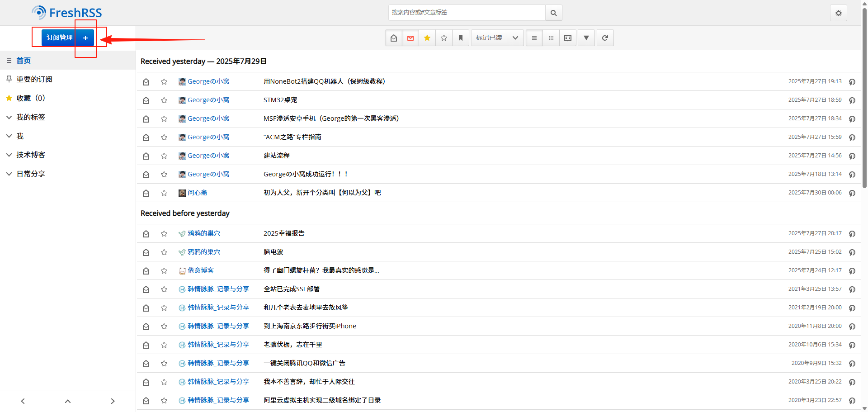Click the search magnifier button
This screenshot has width=868, height=412.
point(553,13)
